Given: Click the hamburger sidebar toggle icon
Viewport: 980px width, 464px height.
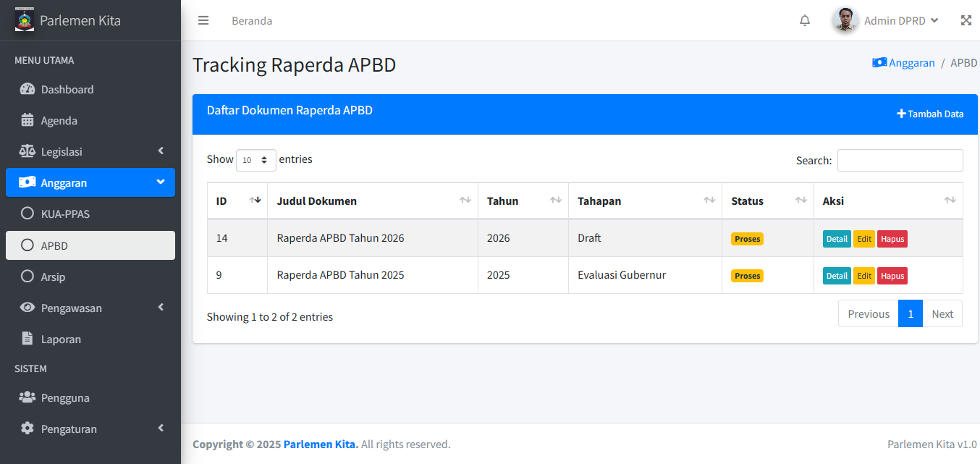Looking at the screenshot, I should click(203, 20).
